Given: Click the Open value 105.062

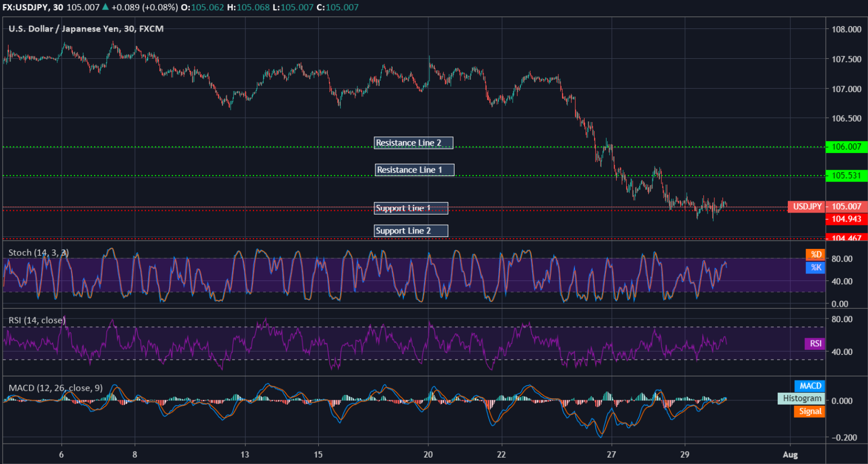Looking at the screenshot, I should click(208, 7).
